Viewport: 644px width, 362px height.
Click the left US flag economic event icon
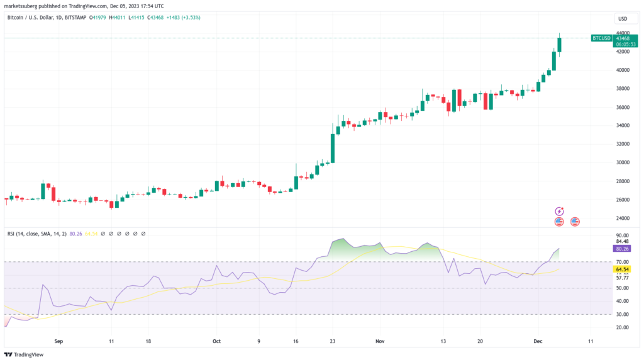[559, 222]
